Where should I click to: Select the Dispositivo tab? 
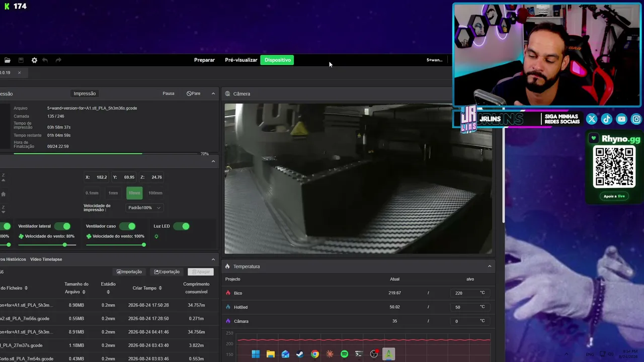[x=278, y=60]
